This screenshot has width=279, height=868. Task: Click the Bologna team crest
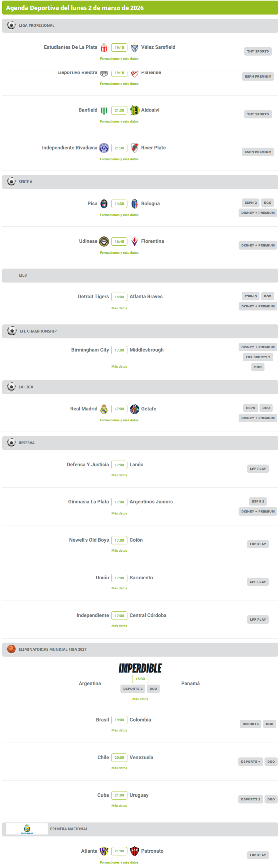point(135,203)
